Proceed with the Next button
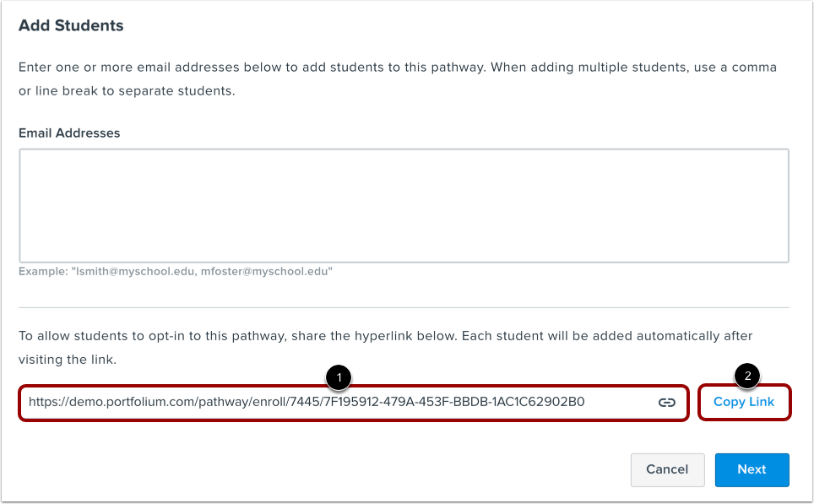The width and height of the screenshot is (814, 504). pos(752,469)
